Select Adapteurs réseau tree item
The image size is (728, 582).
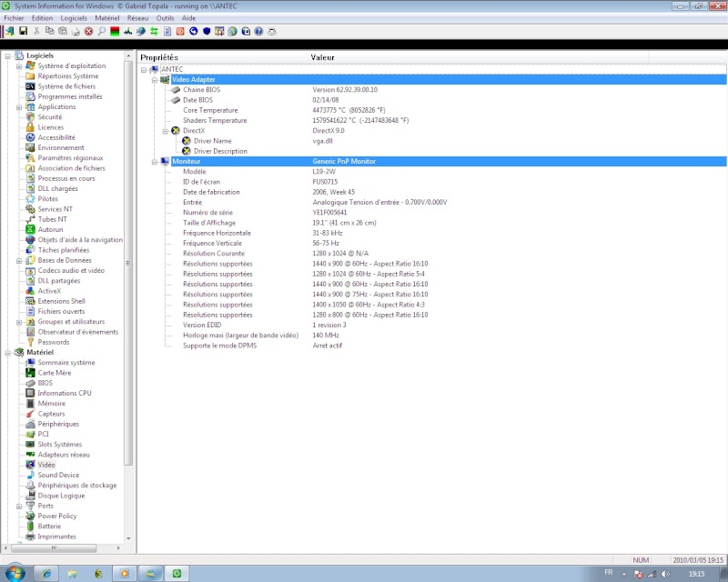coord(64,455)
